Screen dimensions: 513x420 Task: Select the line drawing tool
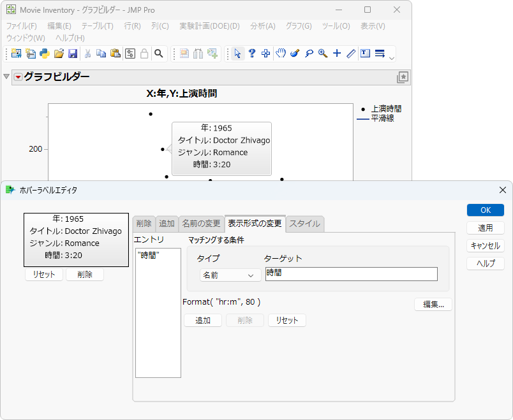[x=351, y=54]
